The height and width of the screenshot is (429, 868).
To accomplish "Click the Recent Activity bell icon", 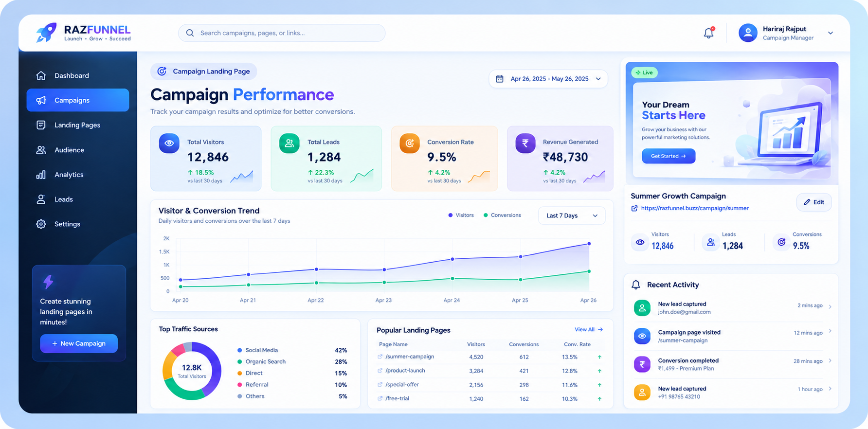I will [x=636, y=285].
